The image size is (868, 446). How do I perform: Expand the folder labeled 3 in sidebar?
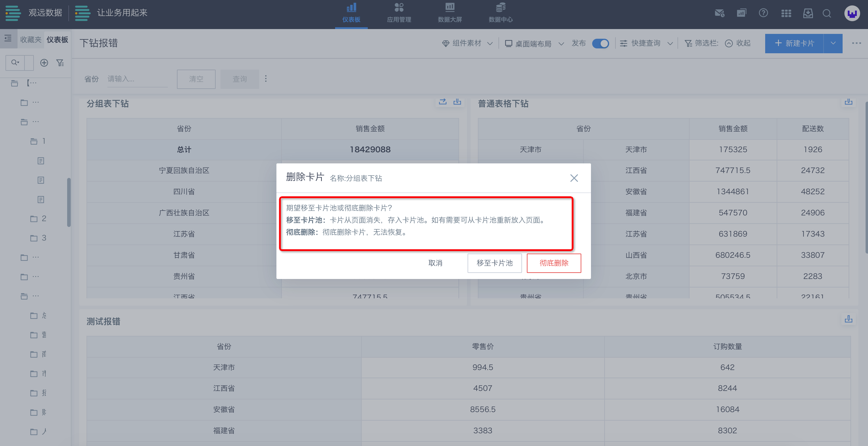point(38,238)
